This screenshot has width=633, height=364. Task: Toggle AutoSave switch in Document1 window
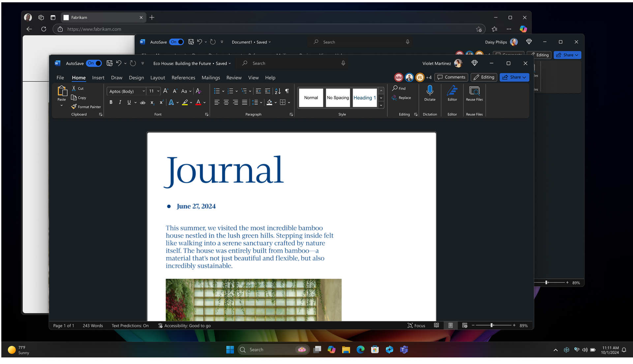pyautogui.click(x=177, y=42)
